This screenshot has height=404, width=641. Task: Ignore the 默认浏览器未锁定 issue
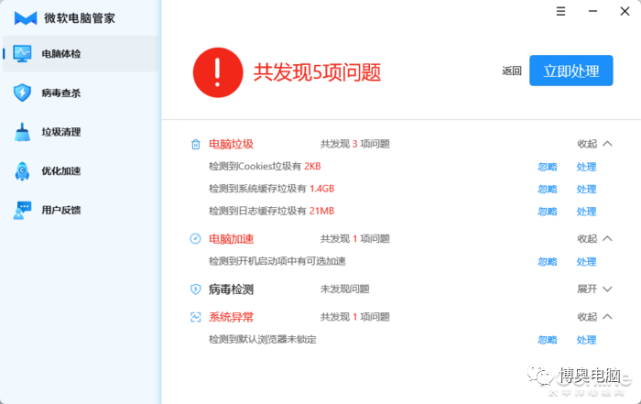547,340
